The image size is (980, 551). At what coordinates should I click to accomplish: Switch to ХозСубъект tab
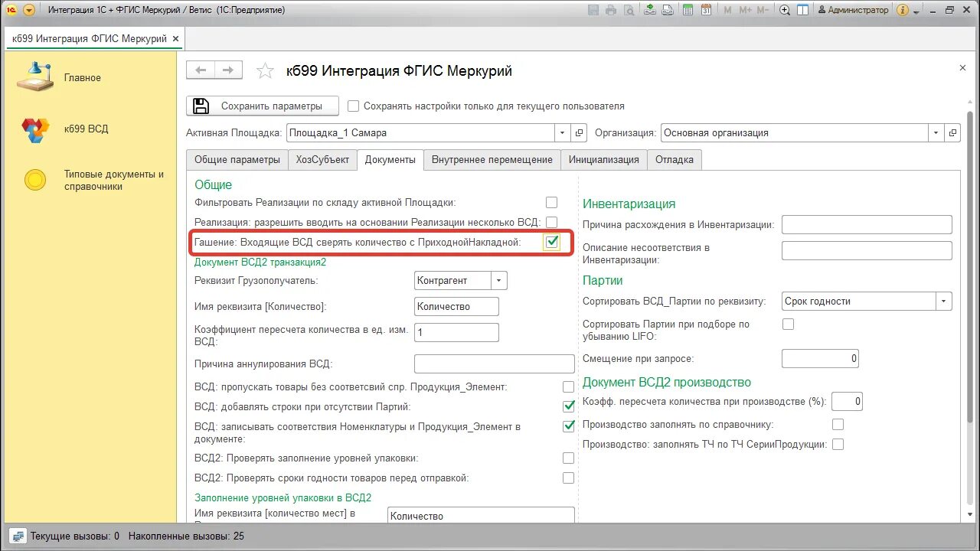click(322, 160)
